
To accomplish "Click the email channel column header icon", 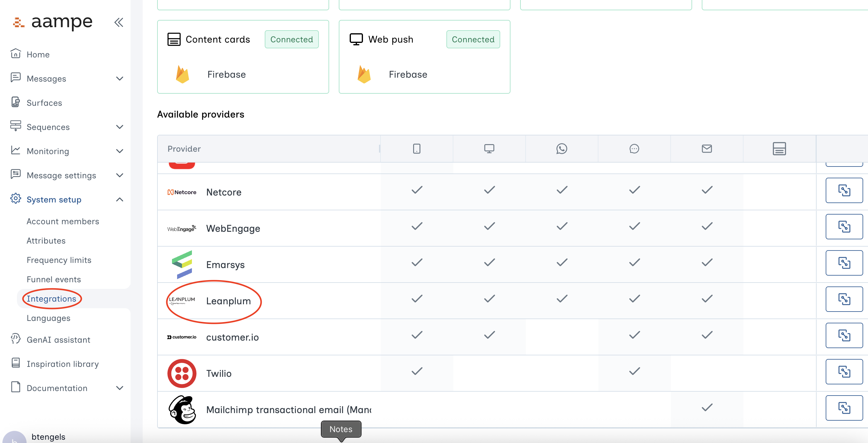I will [707, 148].
